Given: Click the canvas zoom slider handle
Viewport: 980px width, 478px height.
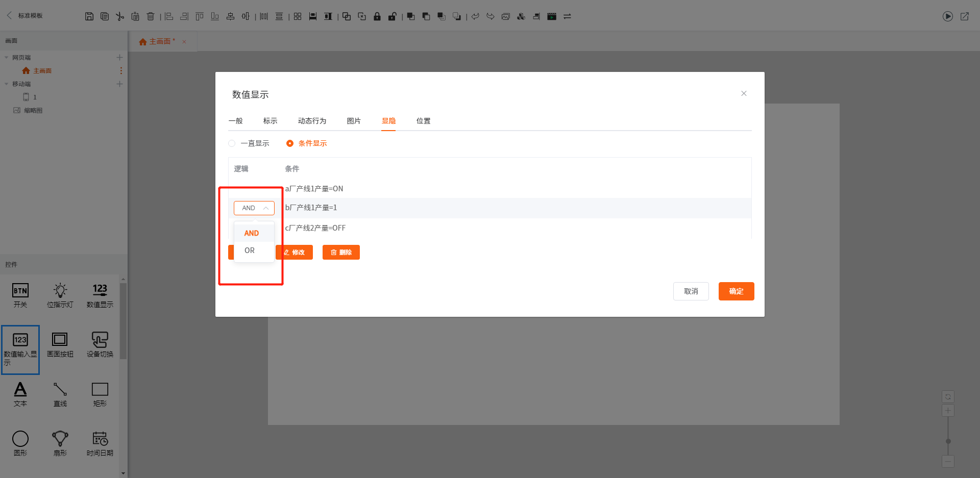Looking at the screenshot, I should 948,441.
